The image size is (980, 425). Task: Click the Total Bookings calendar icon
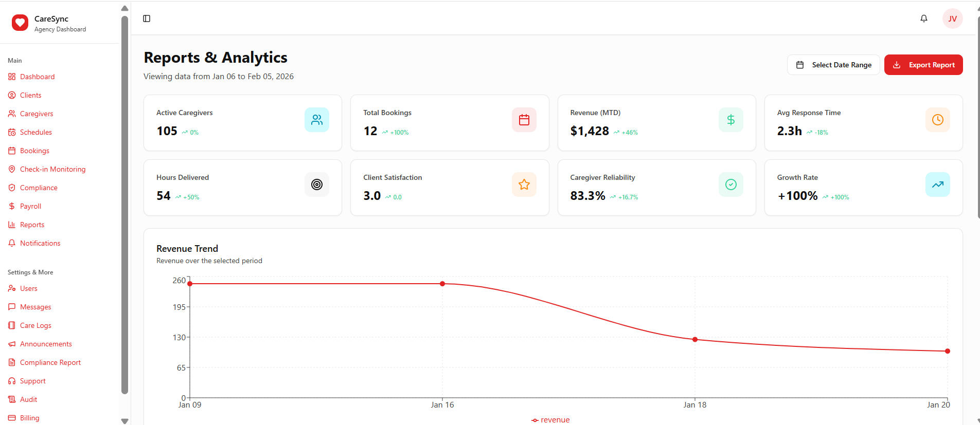[524, 120]
